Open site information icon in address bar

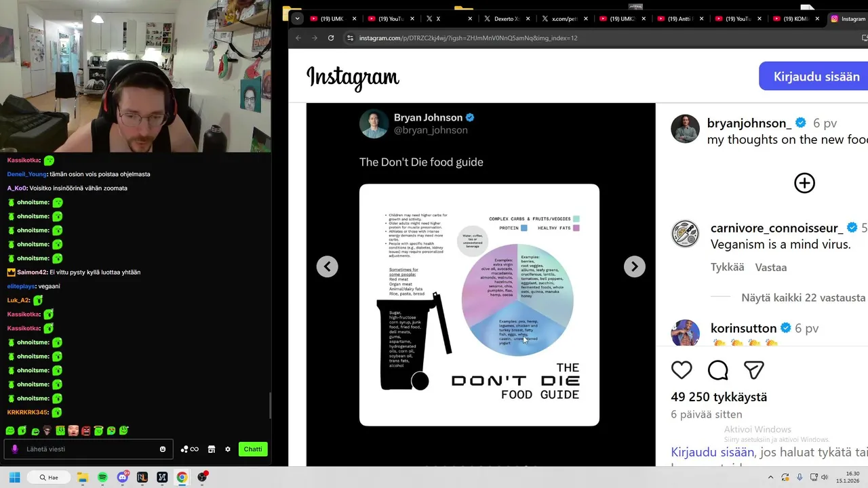tap(350, 38)
